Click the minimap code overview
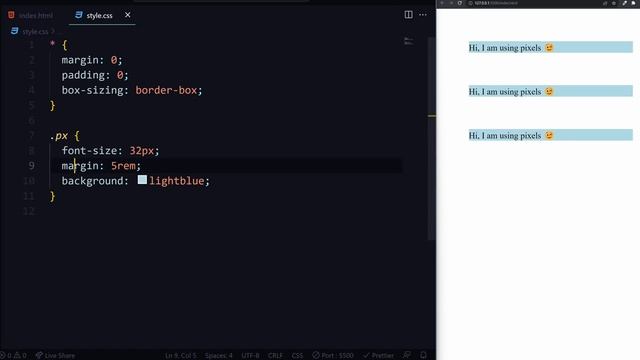The width and height of the screenshot is (640, 360). 409,41
